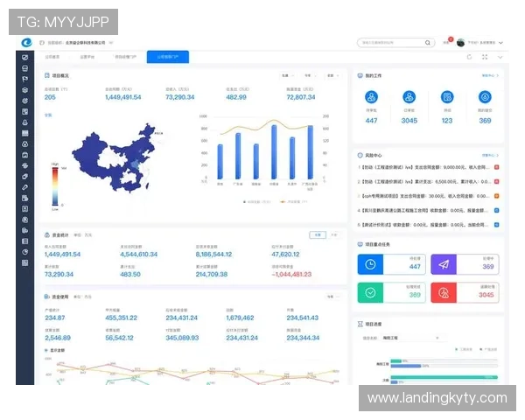The image size is (525, 420).
Task: Open the risk item mentioning 6,500.00元
Action: (423, 181)
